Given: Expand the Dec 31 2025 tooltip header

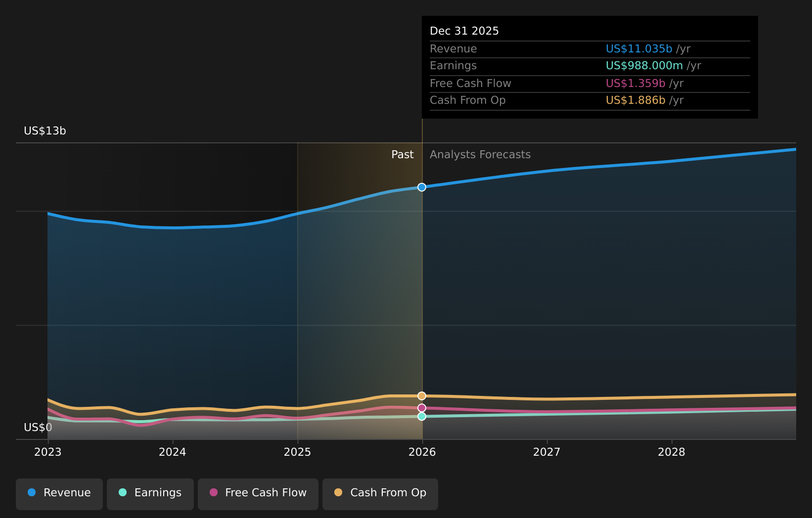Looking at the screenshot, I should click(x=464, y=30).
